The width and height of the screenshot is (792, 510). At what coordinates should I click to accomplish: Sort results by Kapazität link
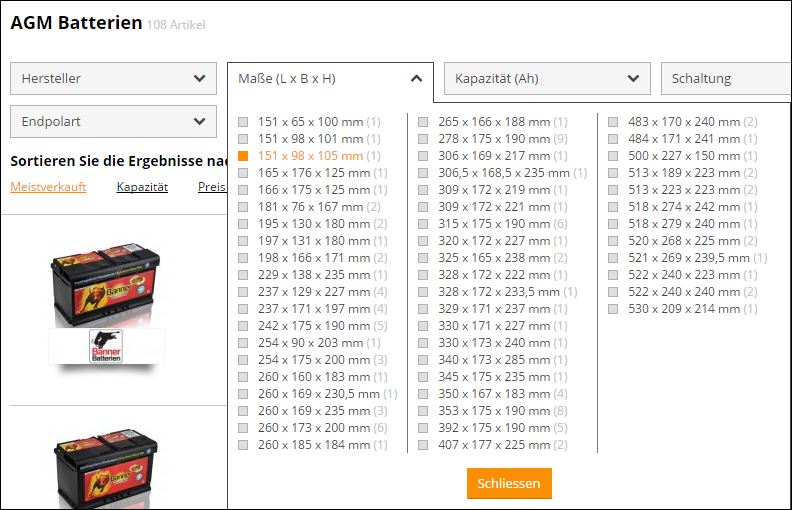[142, 187]
